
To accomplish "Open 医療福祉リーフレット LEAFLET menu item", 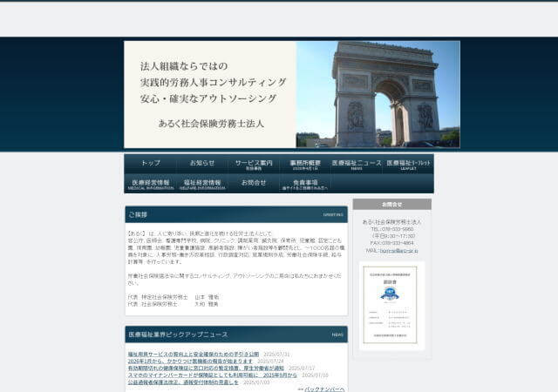I will [408, 164].
